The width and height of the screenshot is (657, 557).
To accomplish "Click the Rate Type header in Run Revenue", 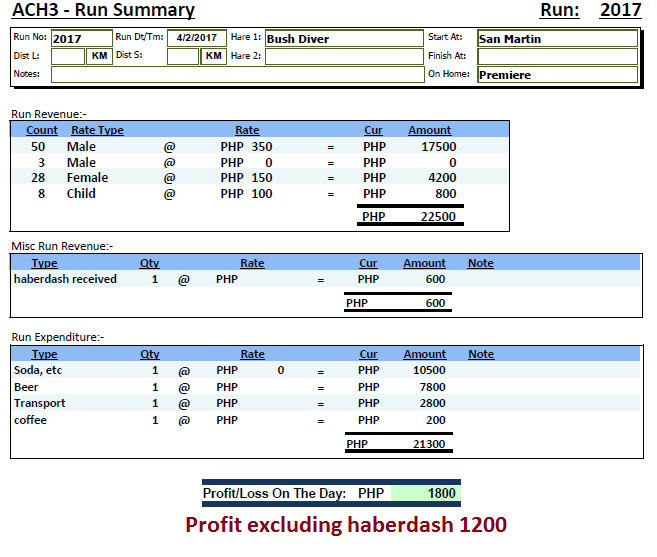I will [x=97, y=130].
